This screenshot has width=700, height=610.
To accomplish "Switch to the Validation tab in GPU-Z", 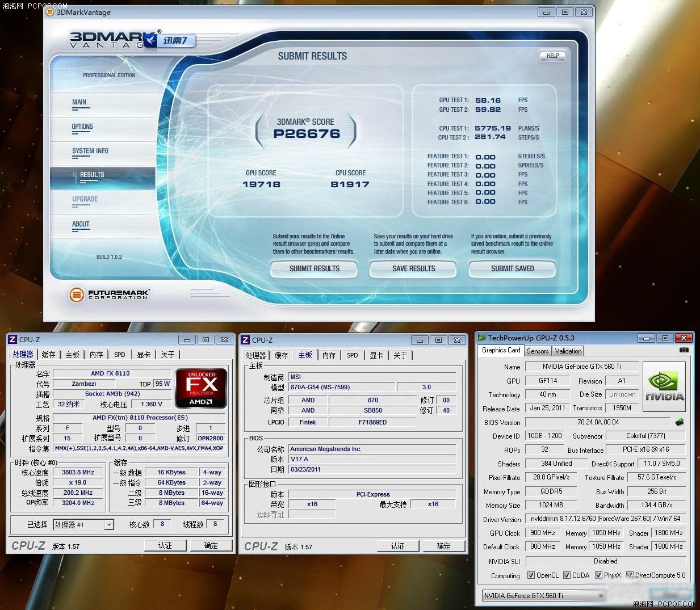I will coord(568,351).
